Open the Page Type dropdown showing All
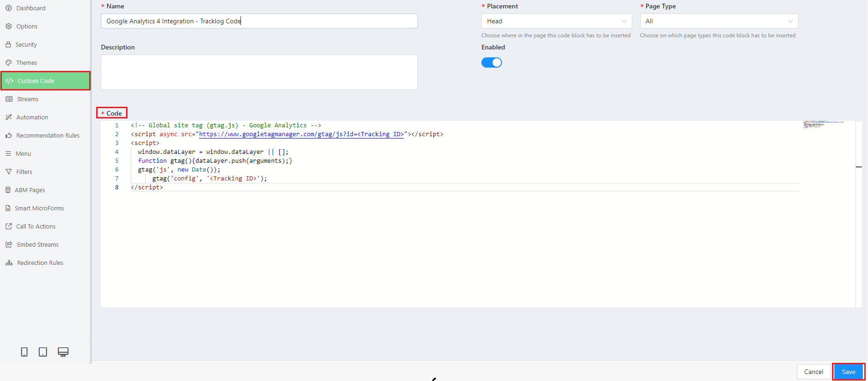The width and height of the screenshot is (868, 381). 719,21
